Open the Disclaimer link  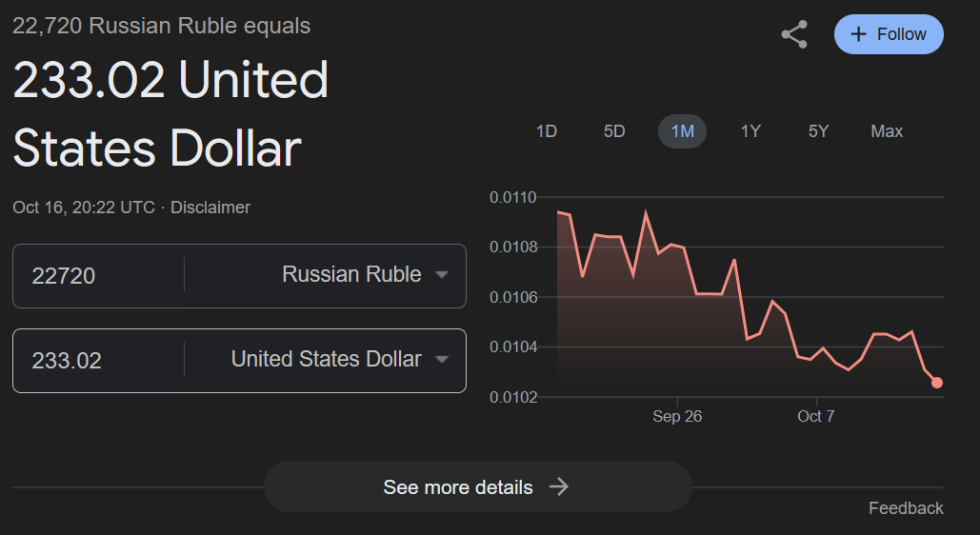(210, 207)
